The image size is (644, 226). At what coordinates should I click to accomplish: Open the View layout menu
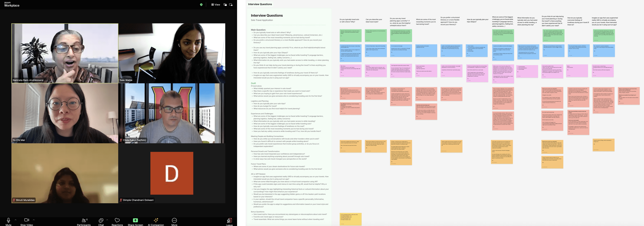(215, 4)
